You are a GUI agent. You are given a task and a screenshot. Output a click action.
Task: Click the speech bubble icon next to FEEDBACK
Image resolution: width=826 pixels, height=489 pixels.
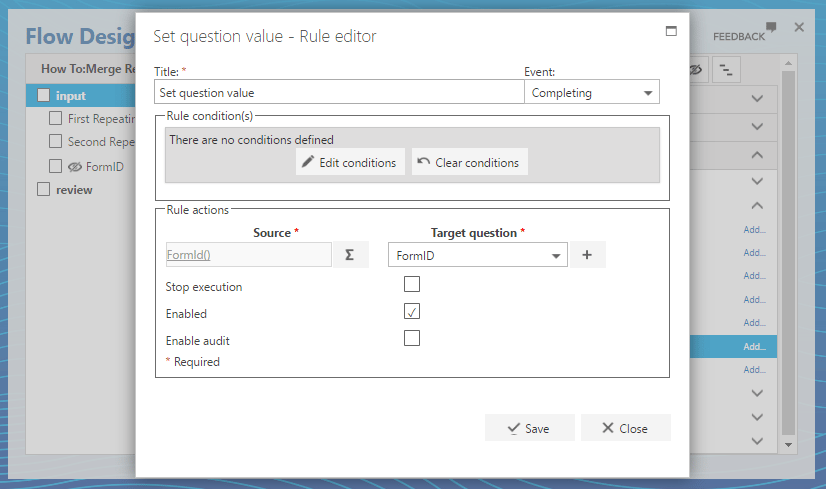771,26
